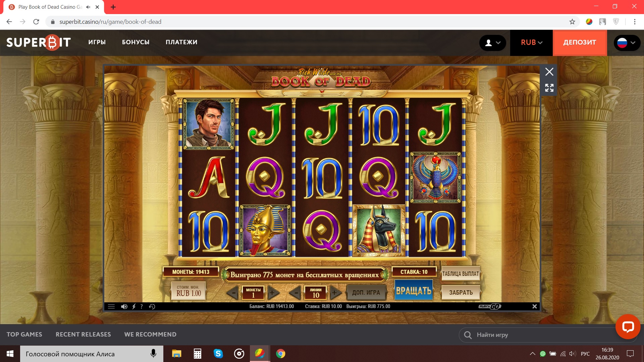Toggle fast play lightning icon
644x362 pixels.
pos(134,306)
